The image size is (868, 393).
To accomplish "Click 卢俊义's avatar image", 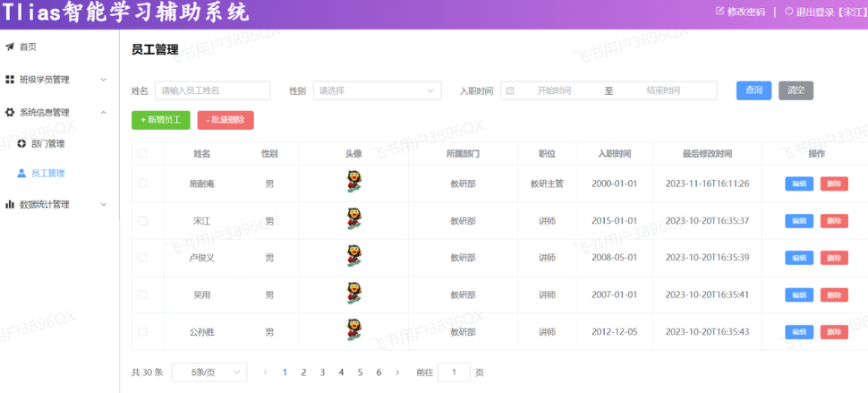I will (x=353, y=256).
